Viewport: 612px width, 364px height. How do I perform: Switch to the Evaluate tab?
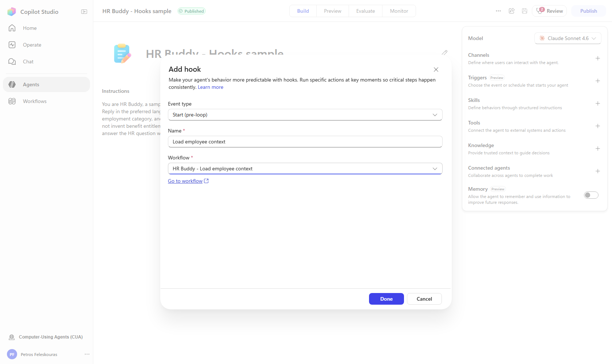(365, 11)
